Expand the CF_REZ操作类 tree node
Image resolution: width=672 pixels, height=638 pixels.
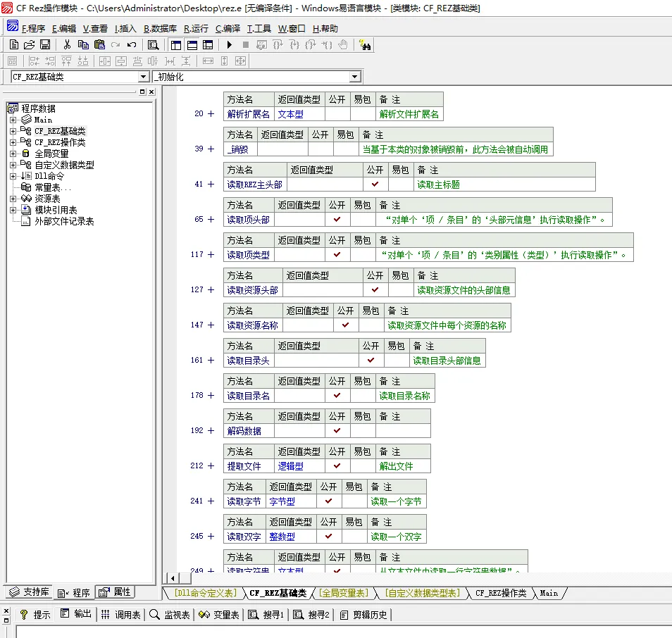(x=13, y=142)
